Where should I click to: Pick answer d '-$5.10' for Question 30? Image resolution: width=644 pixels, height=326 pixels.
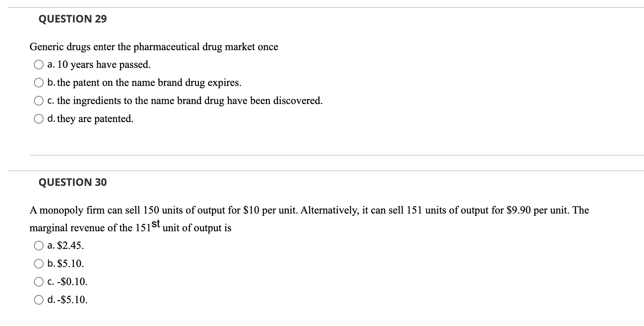coord(38,300)
